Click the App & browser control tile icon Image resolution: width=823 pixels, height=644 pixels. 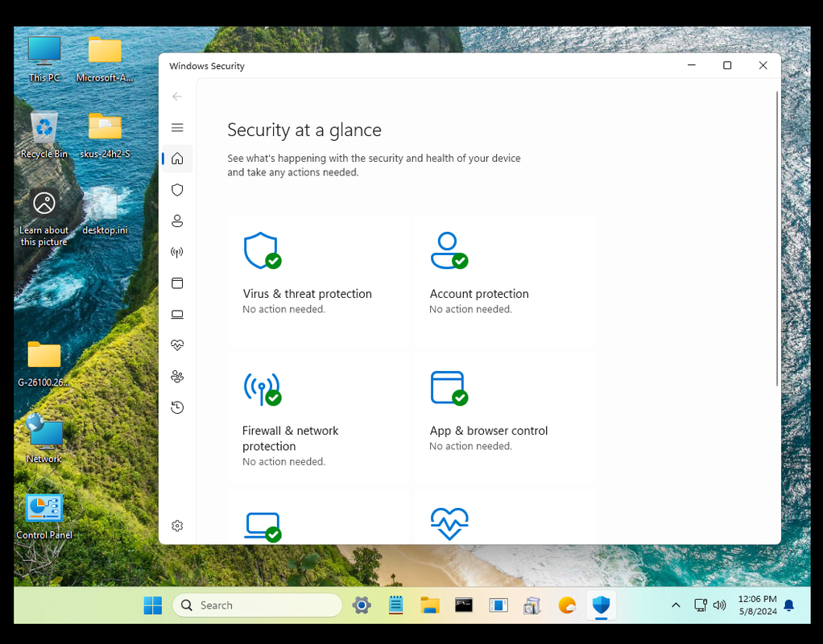(x=449, y=388)
